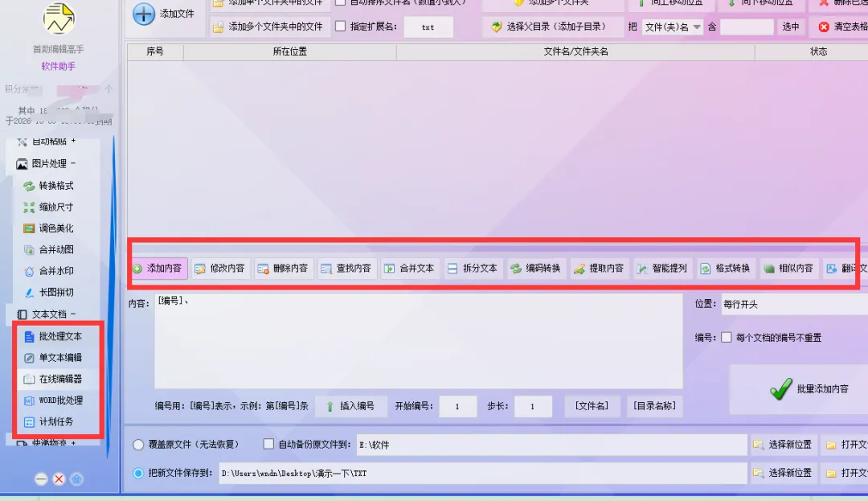
Task: Open 转换格式 in sidebar
Action: [48, 186]
